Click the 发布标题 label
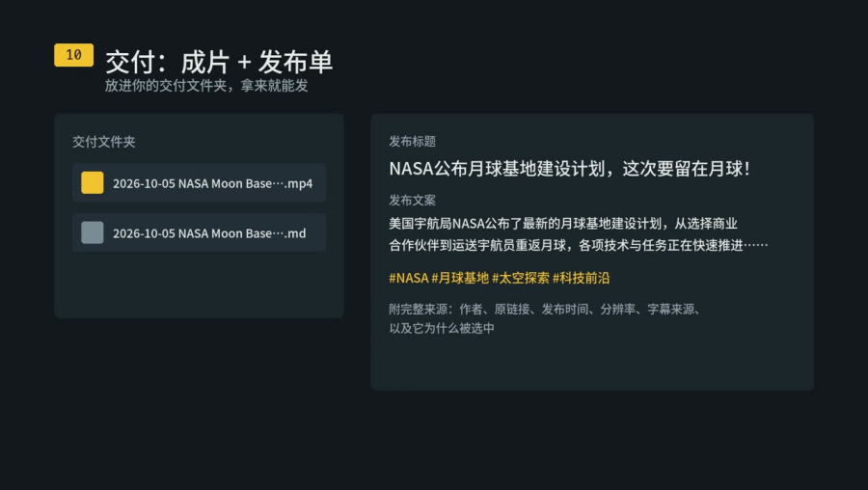The width and height of the screenshot is (868, 490). click(x=413, y=141)
